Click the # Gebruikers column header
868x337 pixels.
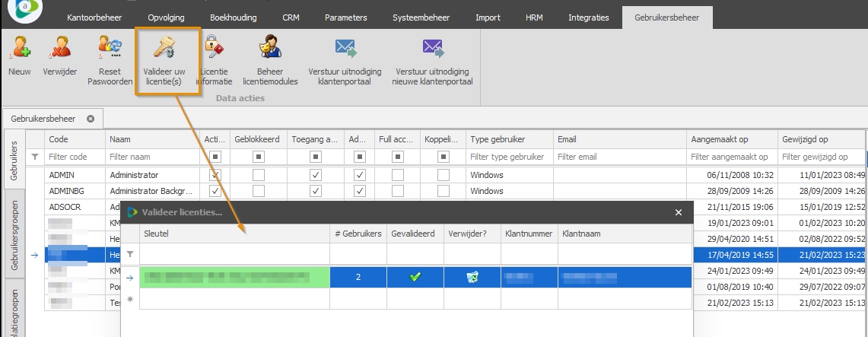click(358, 234)
